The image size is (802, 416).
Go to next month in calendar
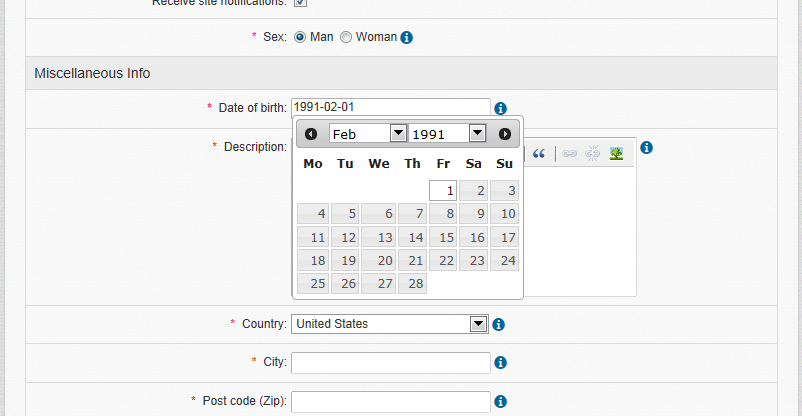505,134
